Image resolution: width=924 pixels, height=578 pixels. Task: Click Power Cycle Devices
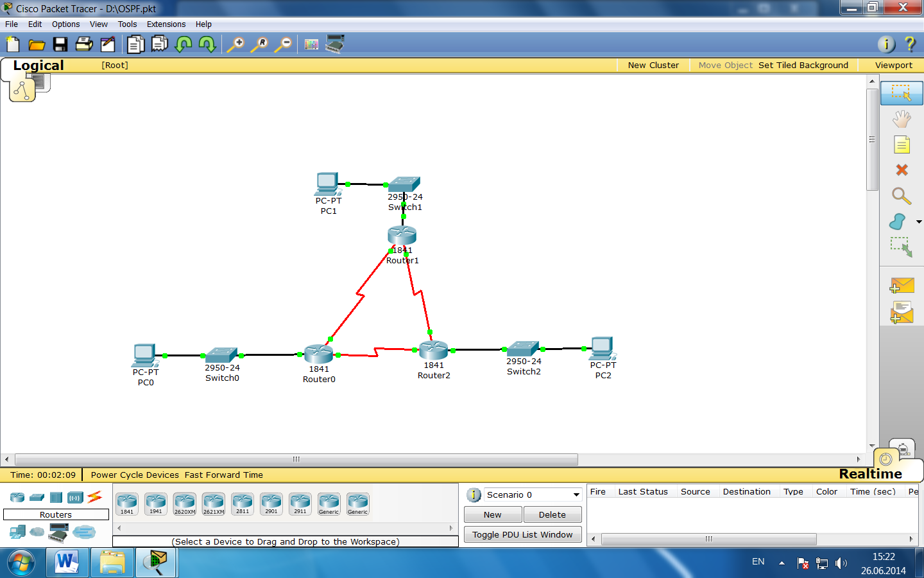coord(135,475)
